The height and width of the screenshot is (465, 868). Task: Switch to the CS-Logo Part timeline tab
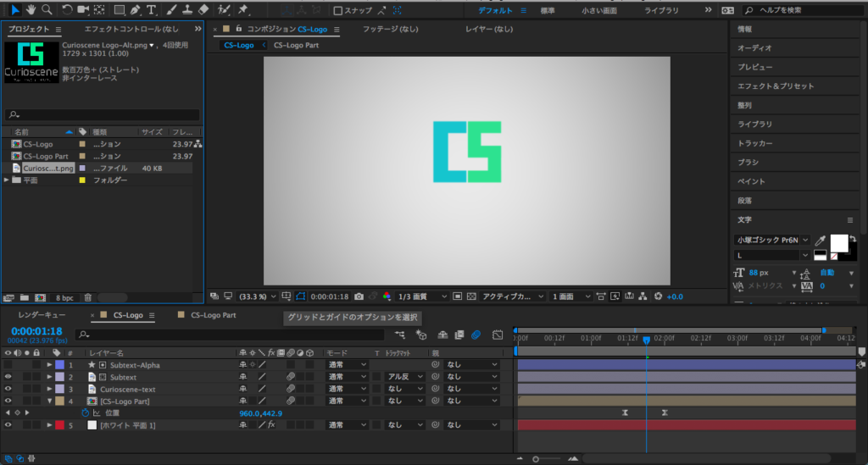coord(213,315)
